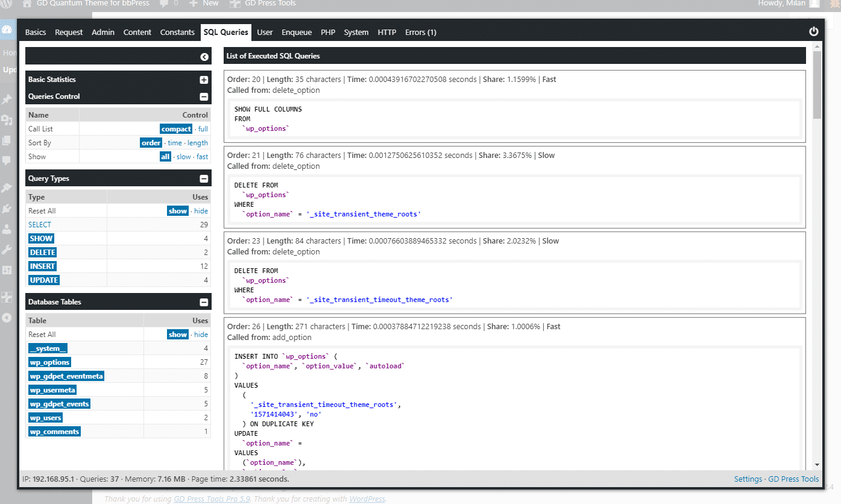The width and height of the screenshot is (841, 504).
Task: Open GD Press Tools admin bar menu
Action: point(263,3)
